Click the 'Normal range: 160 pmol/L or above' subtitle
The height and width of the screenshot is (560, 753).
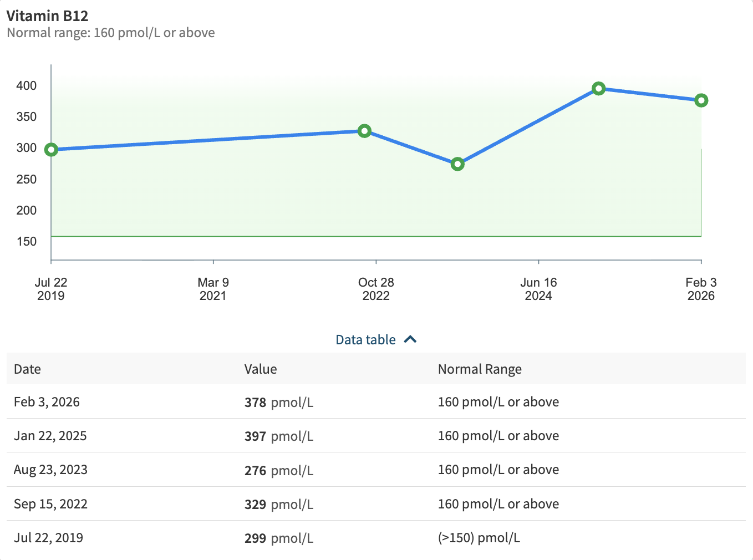[111, 33]
